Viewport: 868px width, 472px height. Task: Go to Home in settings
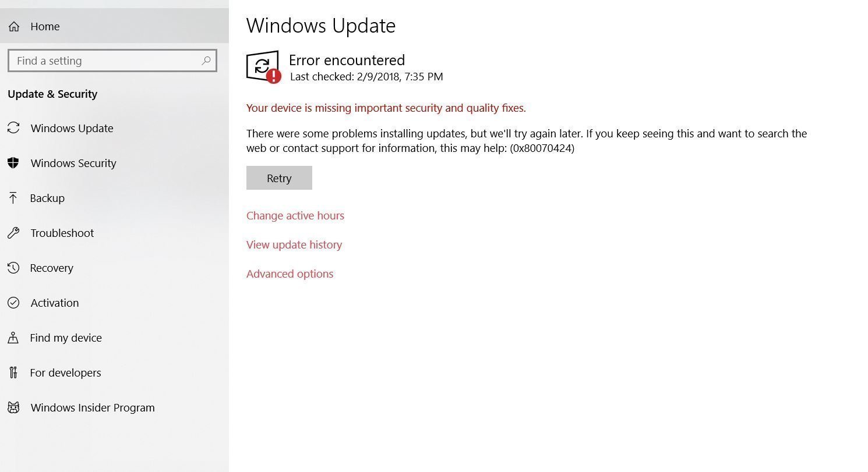(x=114, y=26)
